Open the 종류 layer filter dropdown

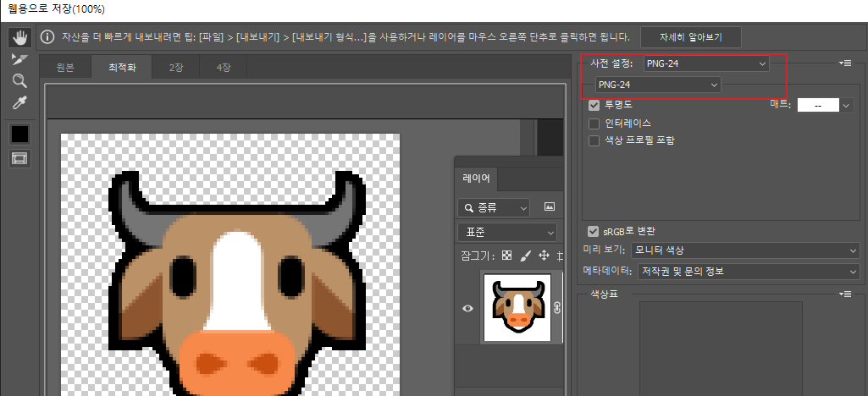[x=494, y=208]
